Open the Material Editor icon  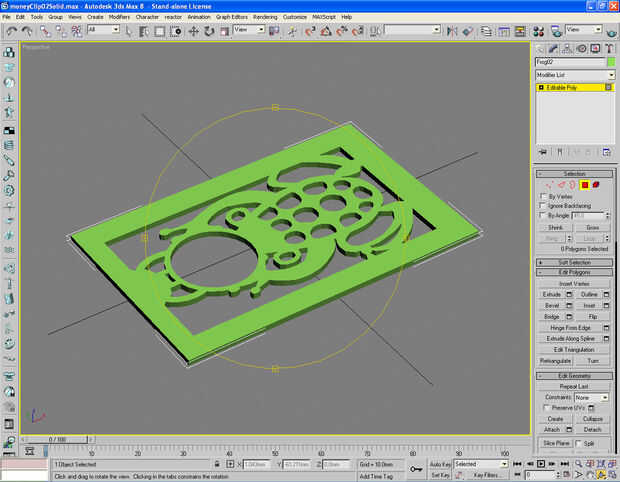pos(539,31)
